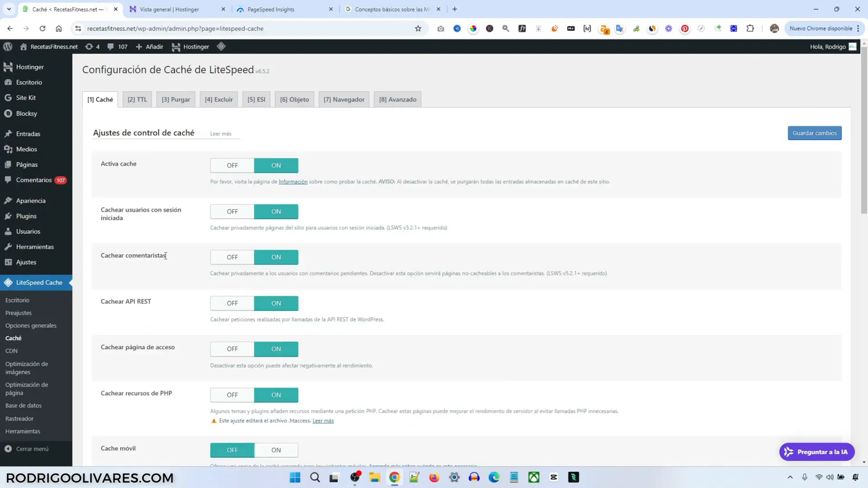Open Windows Search from the taskbar
Screen dimensions: 868x488
pos(315,477)
